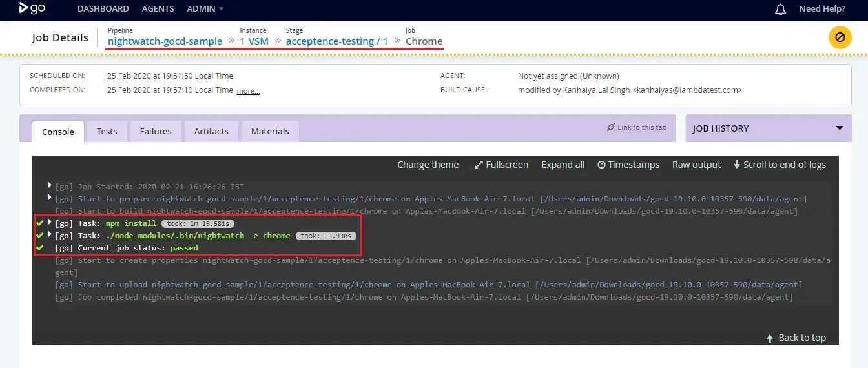Viewport: 868px width, 368px height.
Task: Click 'Start to build' log line
Action: tap(426, 211)
